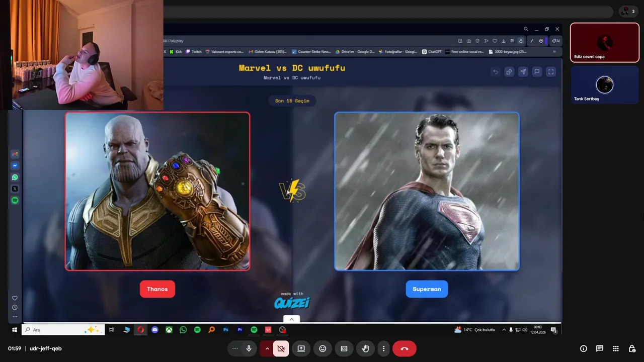Viewport: 644px width, 362px height.
Task: Expand the bottom panel chevron under Quizei
Action: (x=291, y=319)
